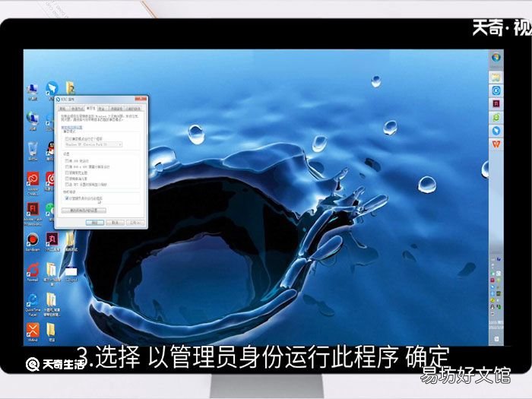Switch to the Details tab in properties
Screen dimensions: 532x399
[x=116, y=109]
